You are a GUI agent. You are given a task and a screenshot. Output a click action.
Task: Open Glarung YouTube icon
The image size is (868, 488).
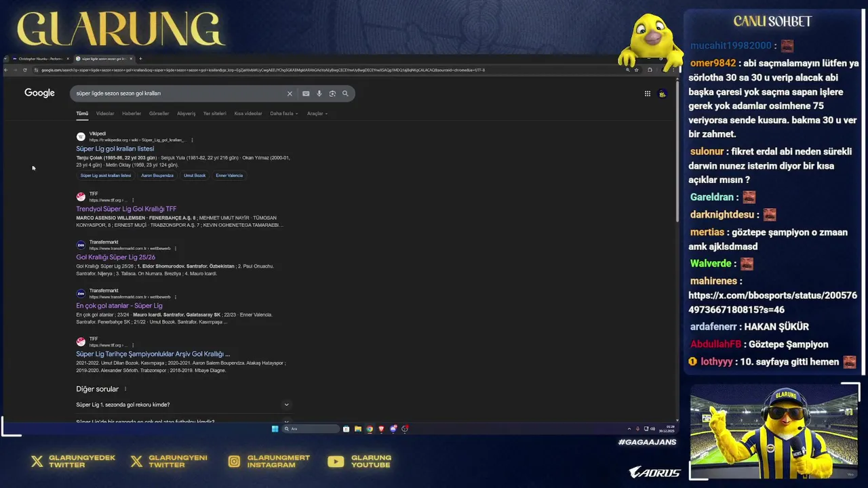(336, 462)
